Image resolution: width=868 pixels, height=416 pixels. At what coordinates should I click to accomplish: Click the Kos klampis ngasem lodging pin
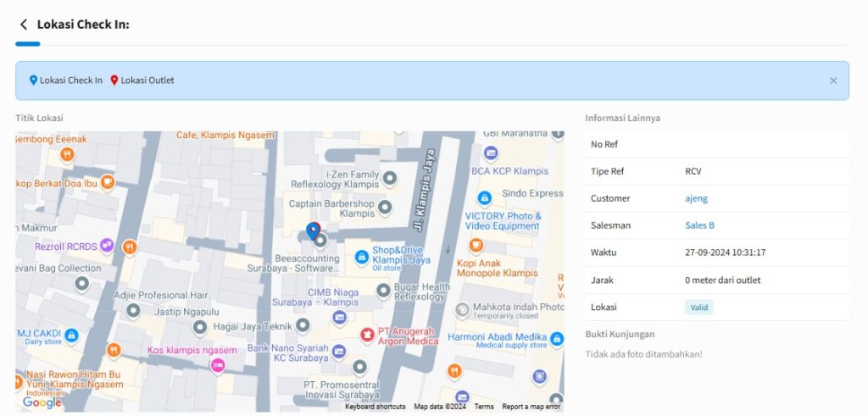pyautogui.click(x=218, y=365)
